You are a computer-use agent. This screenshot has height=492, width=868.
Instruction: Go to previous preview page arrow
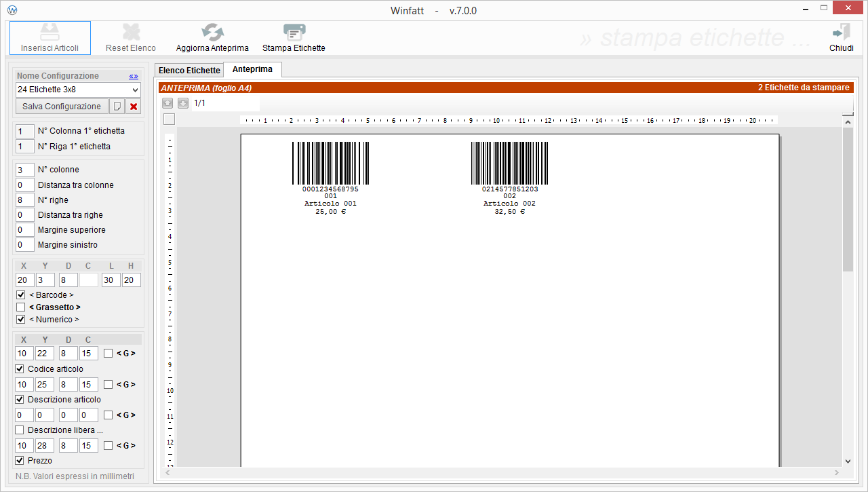click(167, 103)
